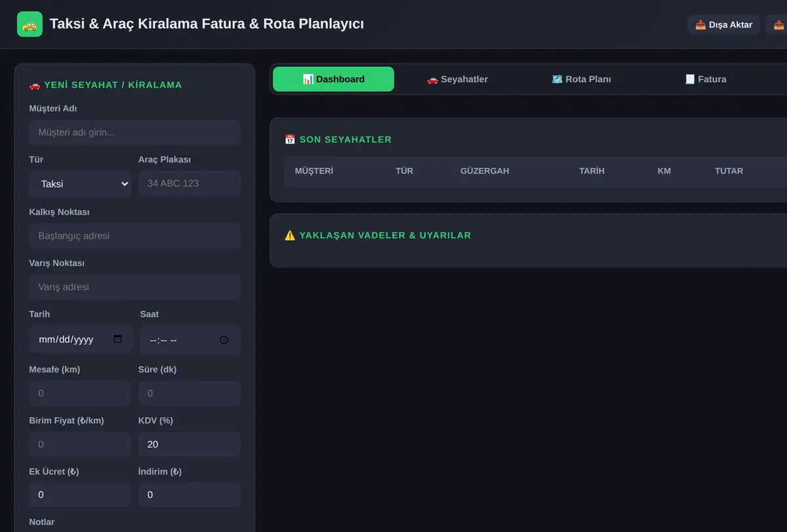Viewport: 787px width, 532px height.
Task: Click the Dışa Aktar button
Action: click(723, 25)
